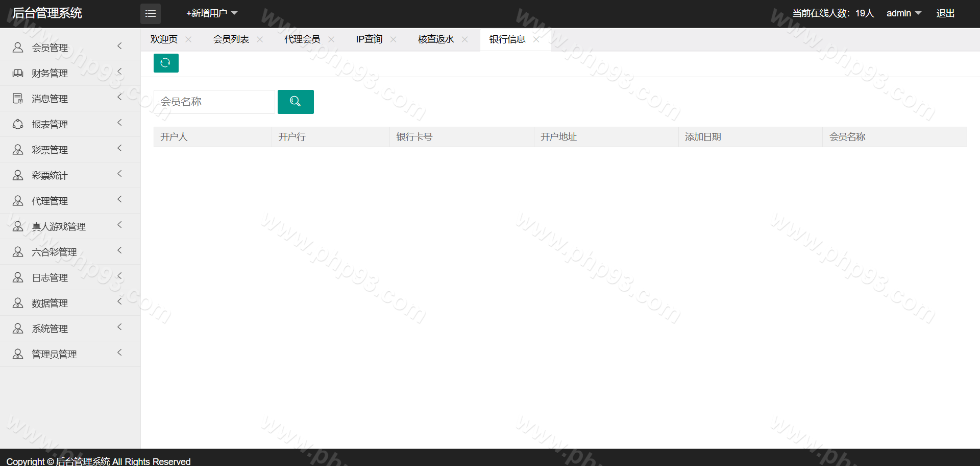Expand the 日志管理 menu arrow

(119, 276)
